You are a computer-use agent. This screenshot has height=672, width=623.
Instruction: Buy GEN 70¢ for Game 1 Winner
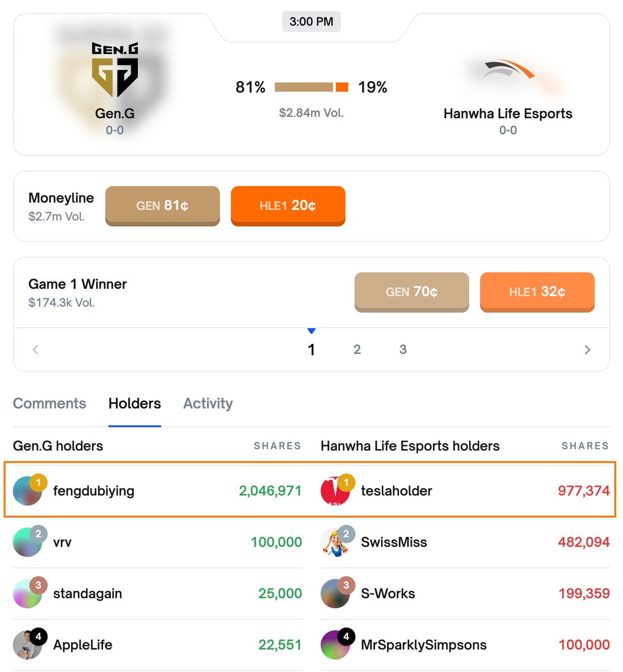click(x=411, y=292)
